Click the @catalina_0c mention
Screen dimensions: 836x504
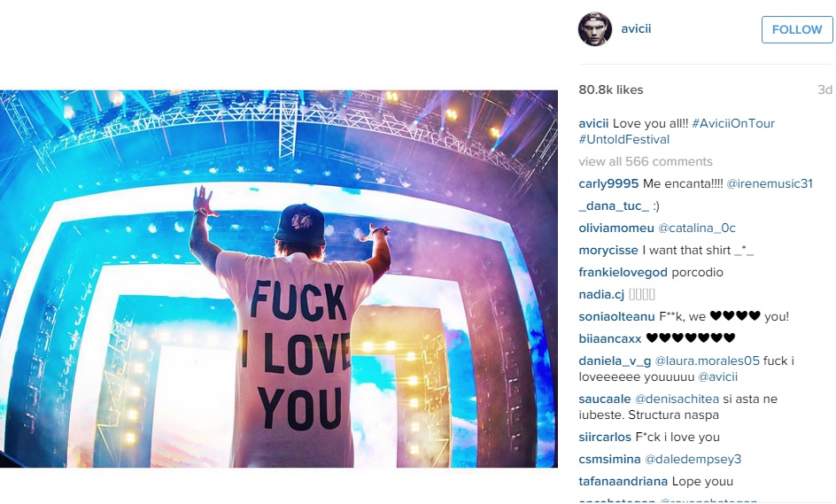click(697, 228)
